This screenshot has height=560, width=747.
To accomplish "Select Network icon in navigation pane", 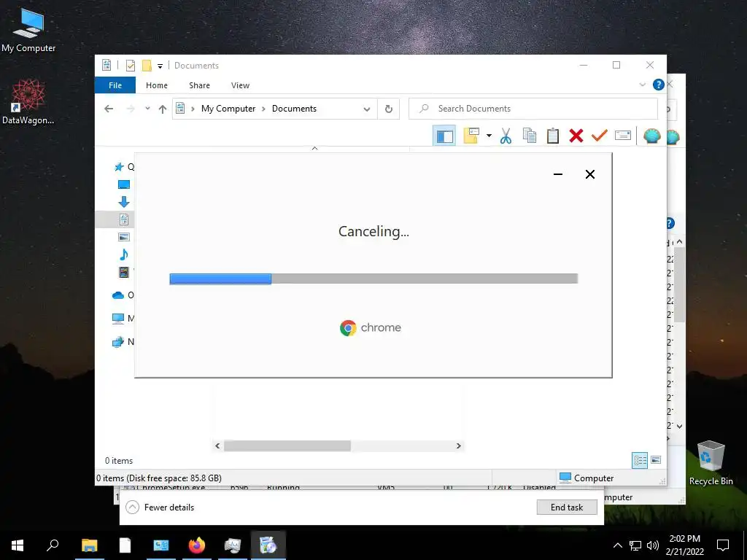I will click(118, 341).
